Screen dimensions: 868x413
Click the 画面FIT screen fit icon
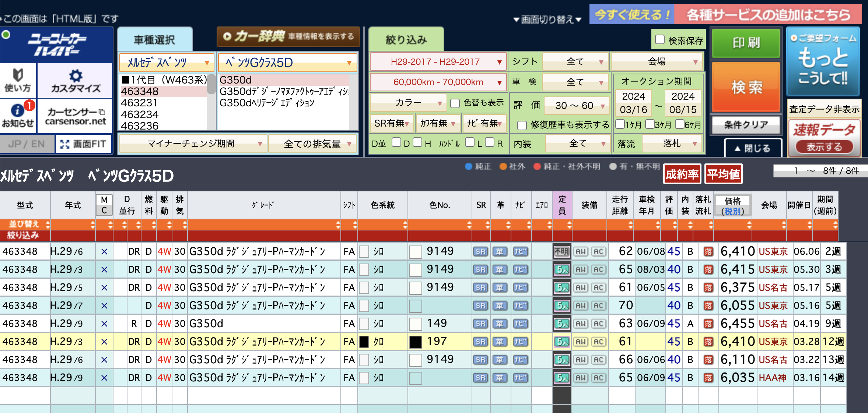tap(83, 144)
